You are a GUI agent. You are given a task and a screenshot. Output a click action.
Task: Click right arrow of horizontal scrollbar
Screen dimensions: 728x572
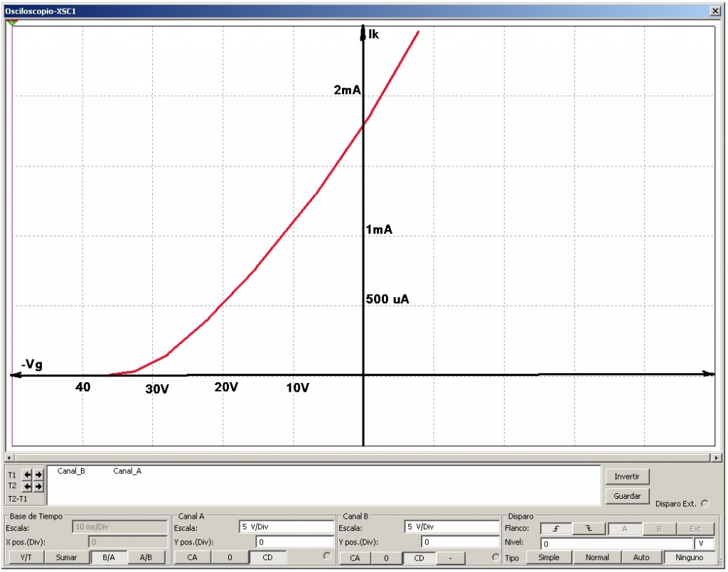click(x=716, y=458)
